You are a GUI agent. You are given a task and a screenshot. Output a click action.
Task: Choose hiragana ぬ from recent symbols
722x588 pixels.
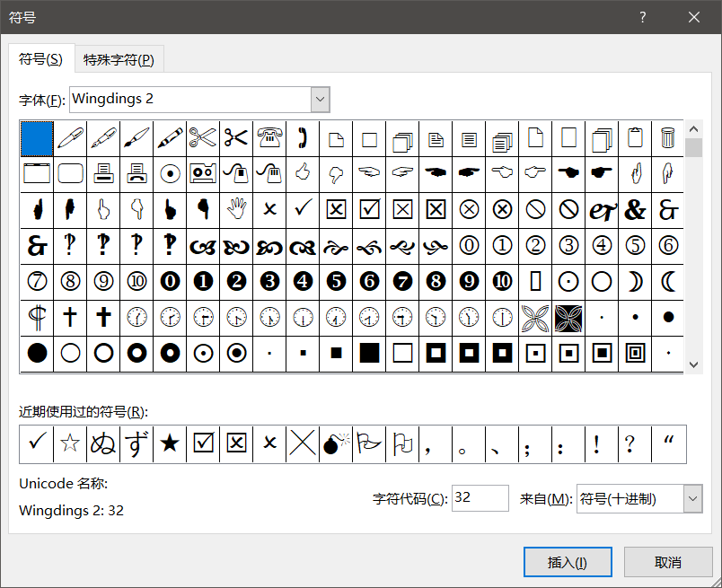click(103, 443)
